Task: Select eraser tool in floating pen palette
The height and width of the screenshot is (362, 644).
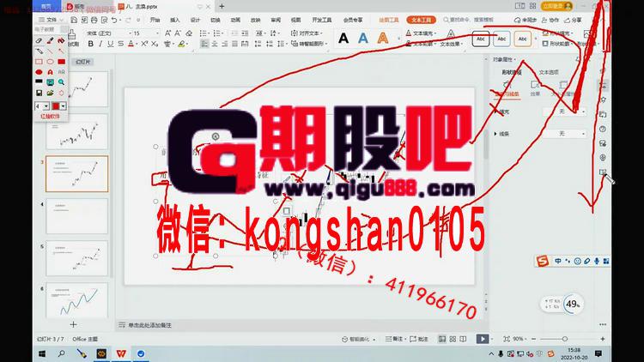Action: 39,40
